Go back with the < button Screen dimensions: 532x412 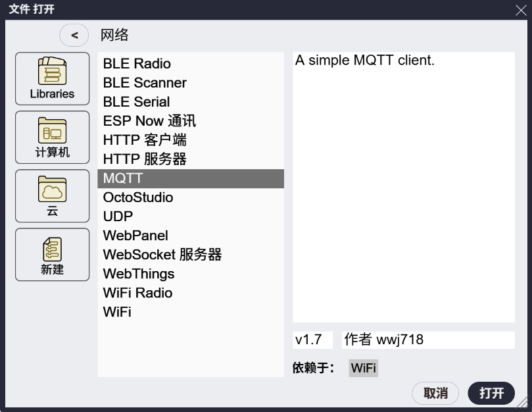tap(74, 35)
